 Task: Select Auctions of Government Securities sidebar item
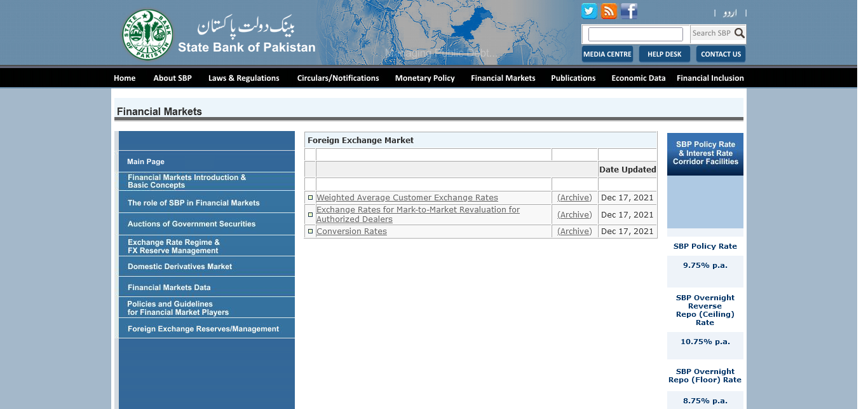tap(191, 224)
